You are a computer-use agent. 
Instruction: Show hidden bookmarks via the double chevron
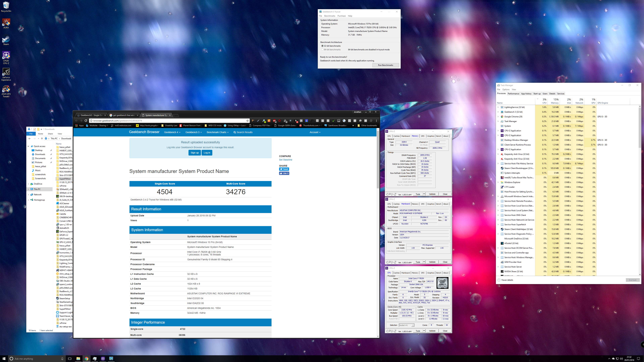click(x=353, y=125)
